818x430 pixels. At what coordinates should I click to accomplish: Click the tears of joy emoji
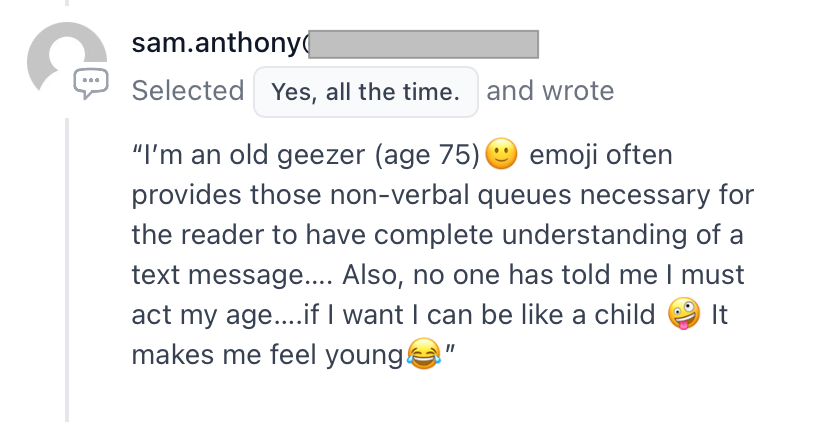(x=423, y=354)
